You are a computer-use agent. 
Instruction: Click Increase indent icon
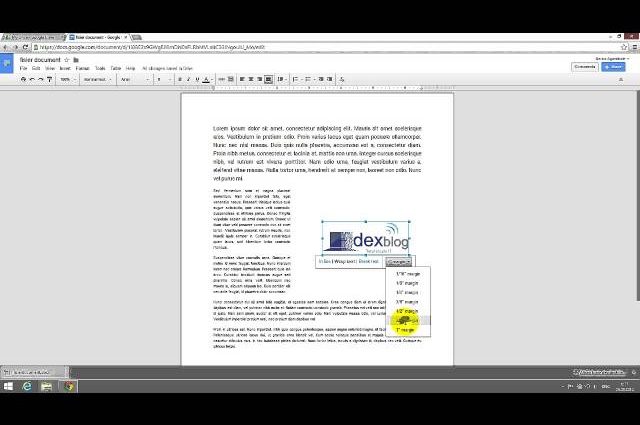click(330, 79)
